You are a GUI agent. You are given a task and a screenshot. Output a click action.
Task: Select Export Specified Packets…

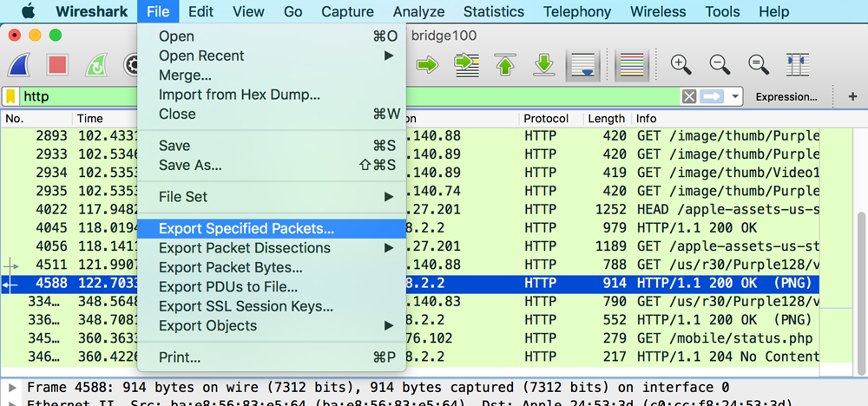coord(272,229)
